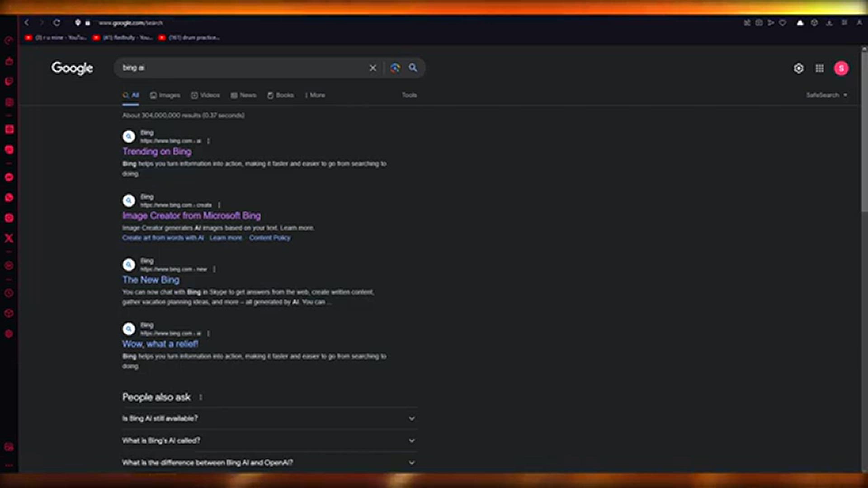Screen dimensions: 868x488
Task: Open three-dot menu for Image Creator result
Action: (x=219, y=205)
